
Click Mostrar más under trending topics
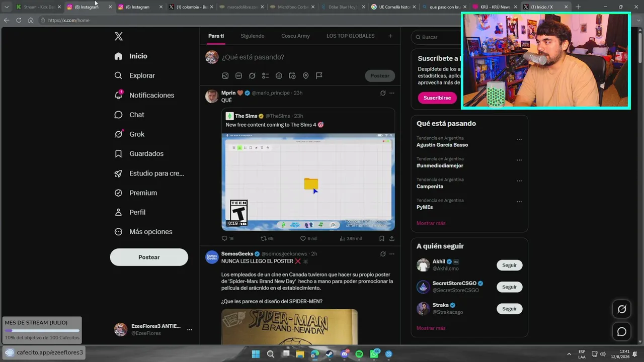(431, 223)
